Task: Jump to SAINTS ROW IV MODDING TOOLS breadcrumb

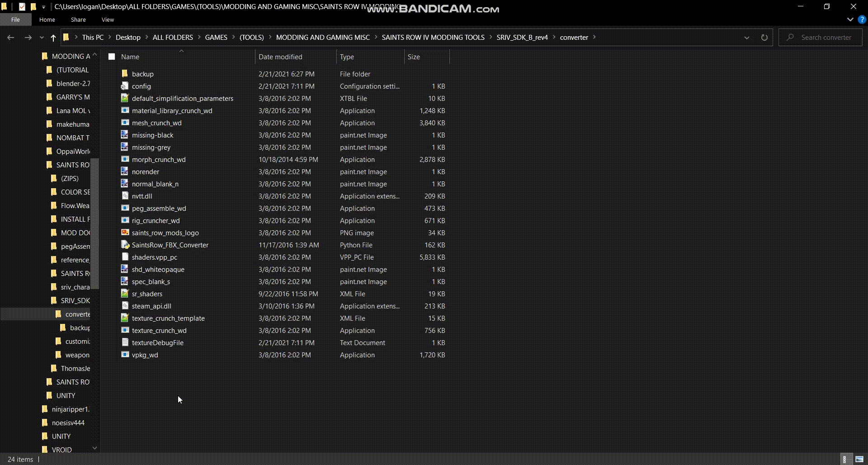Action: point(433,38)
